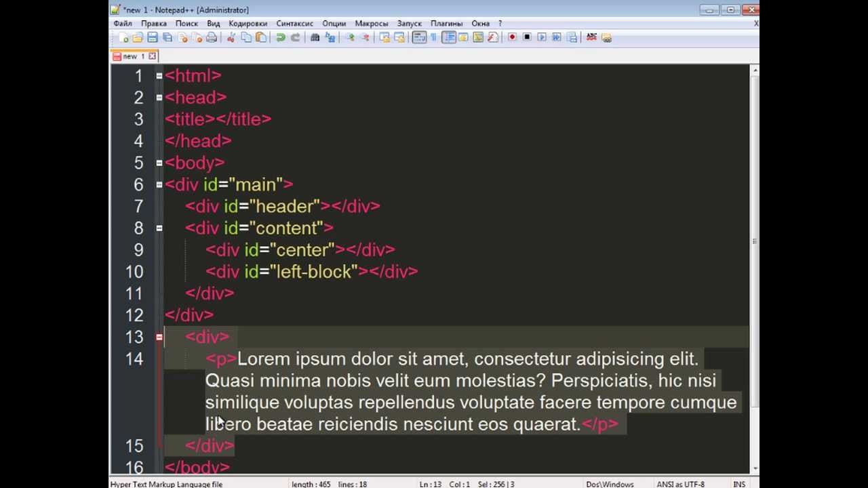This screenshot has width=868, height=488.
Task: Click the ABC spell-check toolbar icon
Action: 591,37
